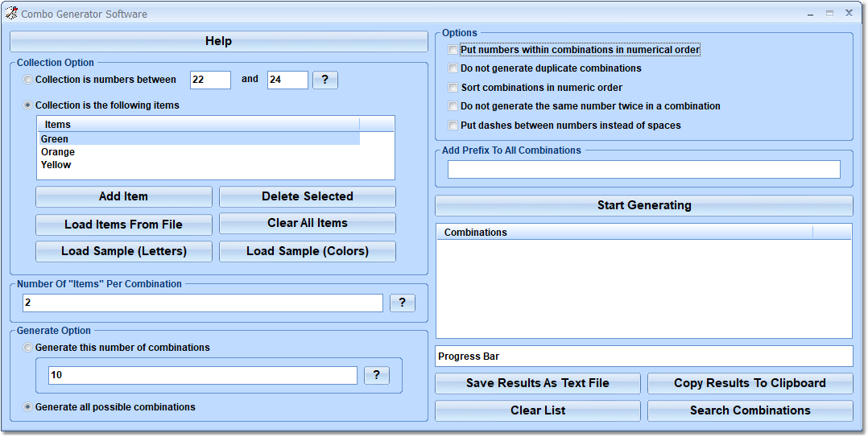Click the prefix text input field

tap(644, 169)
